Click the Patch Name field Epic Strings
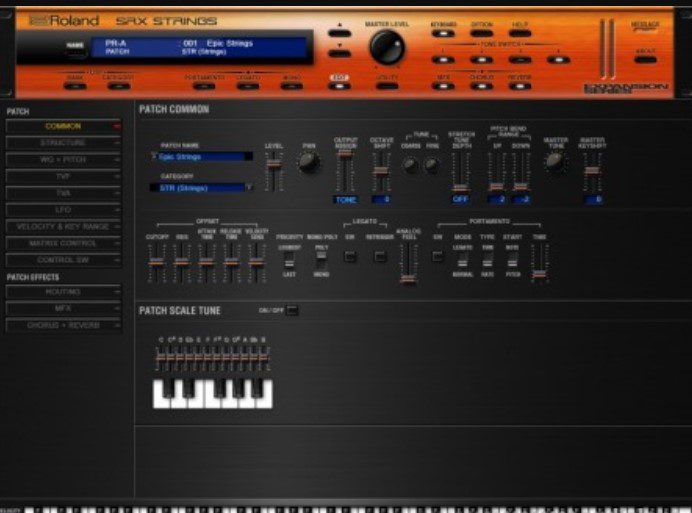Screen dimensions: 692x513 pos(202,157)
